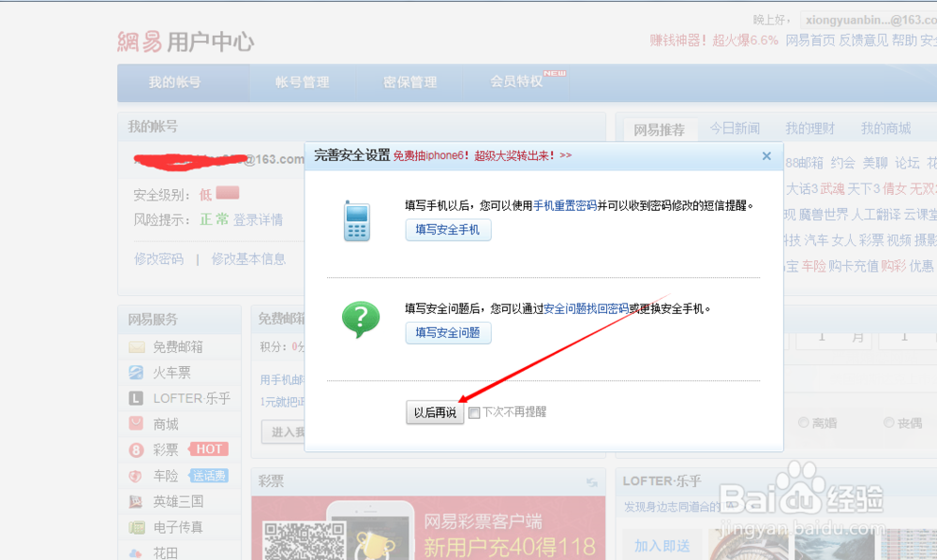Open 电子传真 in 网易服务 list
The height and width of the screenshot is (560, 937).
click(177, 527)
